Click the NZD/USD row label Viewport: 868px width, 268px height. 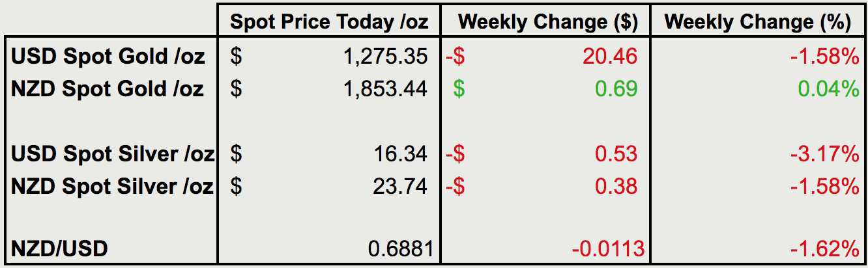click(x=59, y=248)
